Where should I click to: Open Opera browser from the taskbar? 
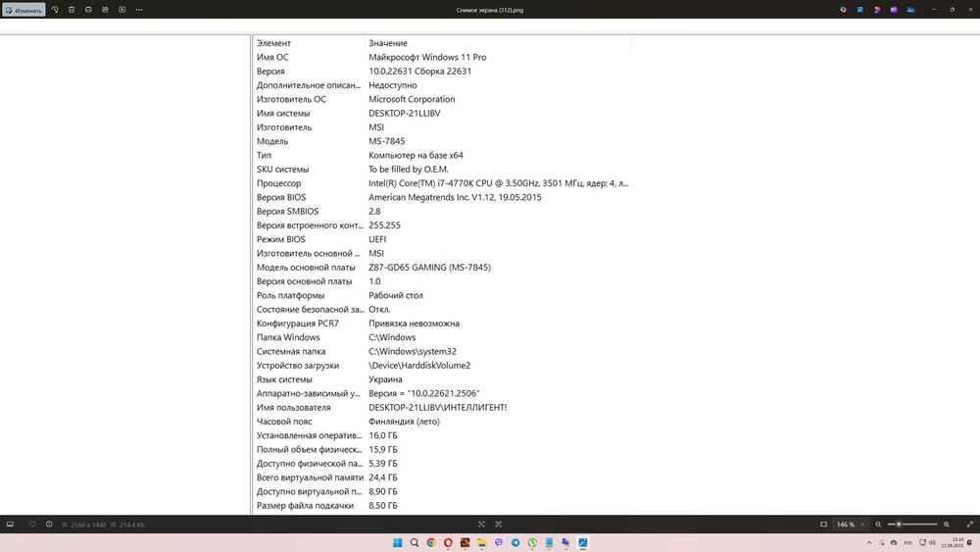(448, 542)
